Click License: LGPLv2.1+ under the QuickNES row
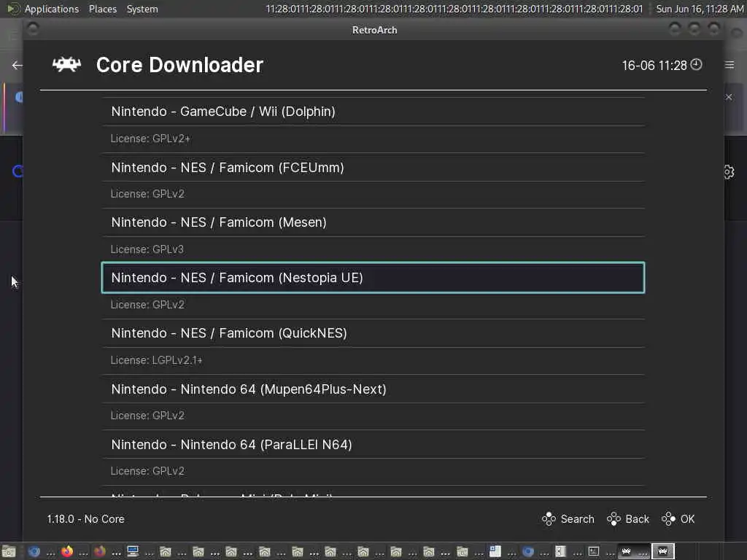This screenshot has width=747, height=560. (x=156, y=360)
